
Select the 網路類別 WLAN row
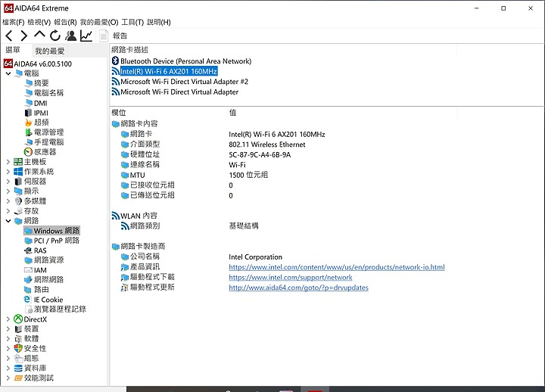[x=189, y=226]
